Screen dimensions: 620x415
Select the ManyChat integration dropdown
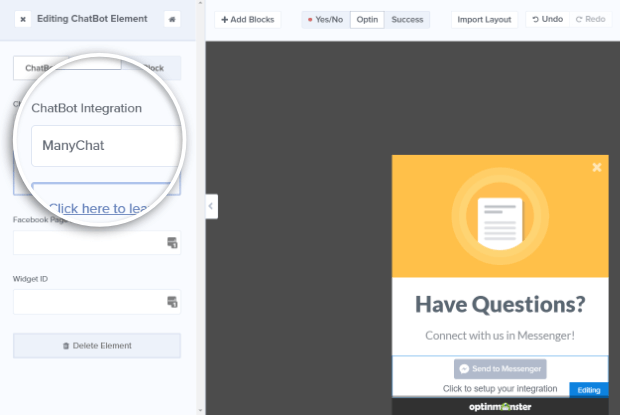click(107, 146)
